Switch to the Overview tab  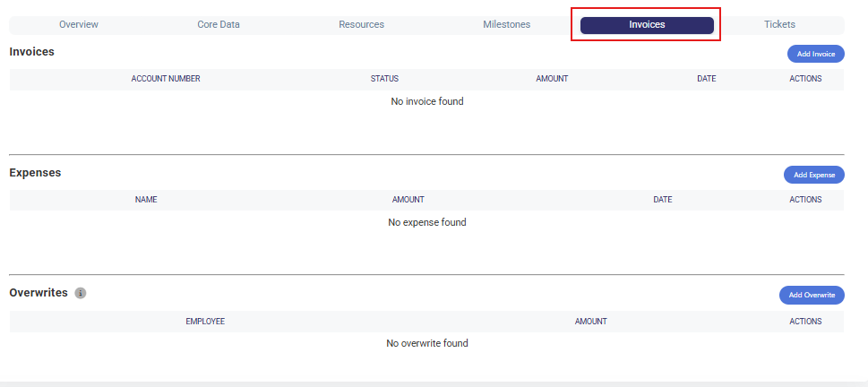coord(79,24)
